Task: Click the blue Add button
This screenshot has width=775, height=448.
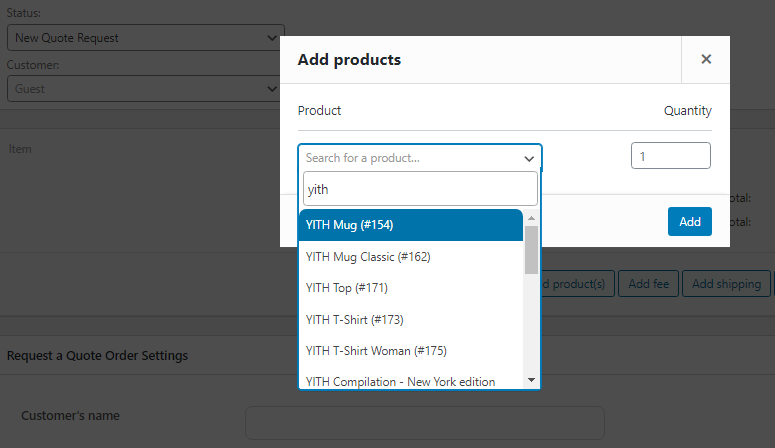Action: click(689, 222)
